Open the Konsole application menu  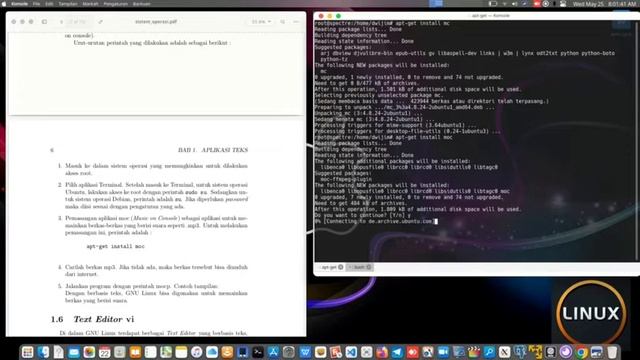[19, 4]
